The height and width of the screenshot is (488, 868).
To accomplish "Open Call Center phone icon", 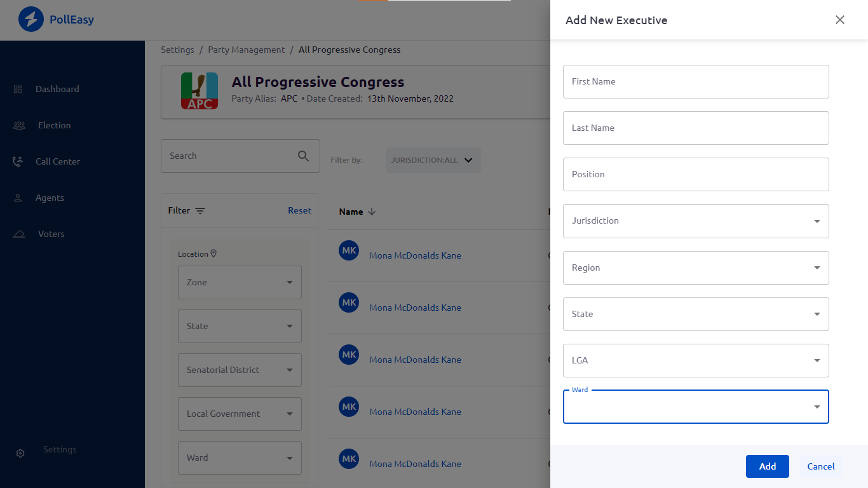I will click(18, 162).
